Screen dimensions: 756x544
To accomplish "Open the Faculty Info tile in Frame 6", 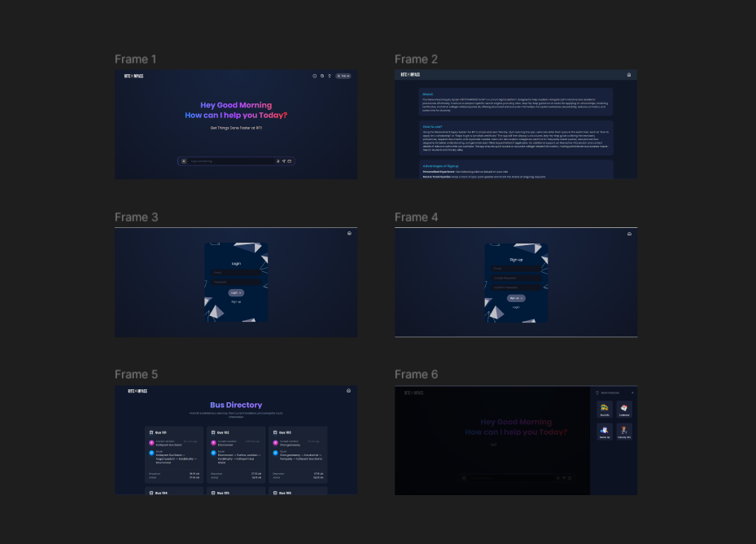I will coord(624,432).
